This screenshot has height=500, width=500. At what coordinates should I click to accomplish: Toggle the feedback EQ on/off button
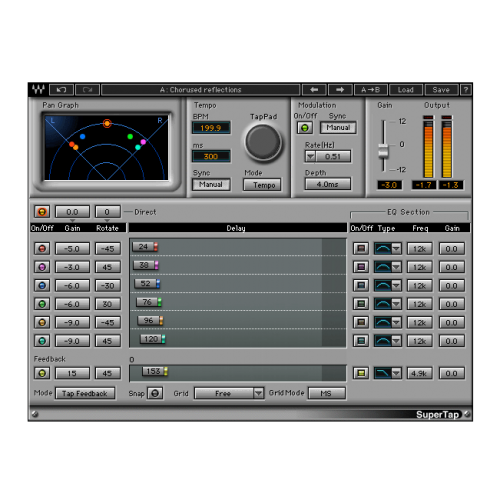tap(361, 373)
